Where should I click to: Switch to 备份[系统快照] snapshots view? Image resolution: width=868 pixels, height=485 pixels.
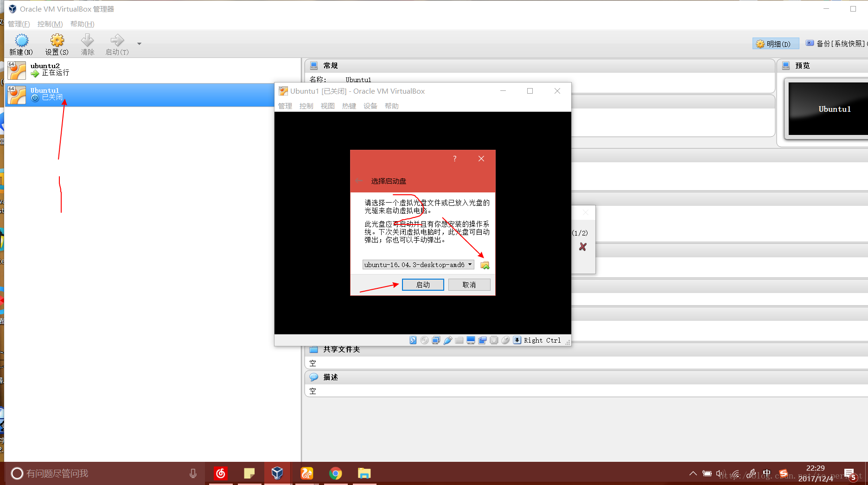pyautogui.click(x=836, y=44)
